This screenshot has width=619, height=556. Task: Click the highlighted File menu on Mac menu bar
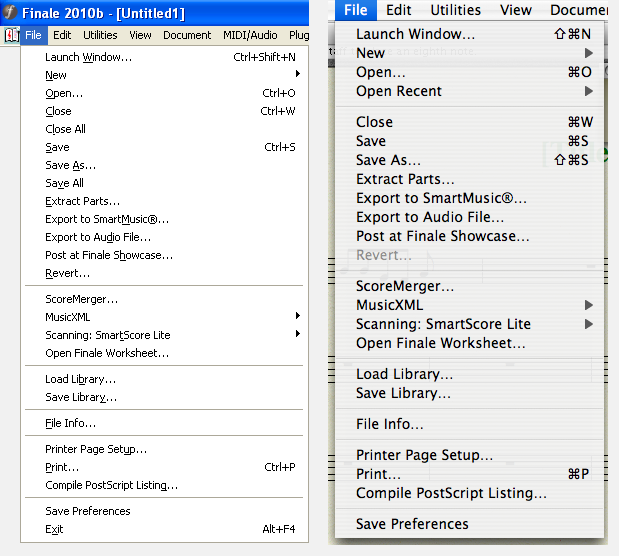tap(355, 10)
